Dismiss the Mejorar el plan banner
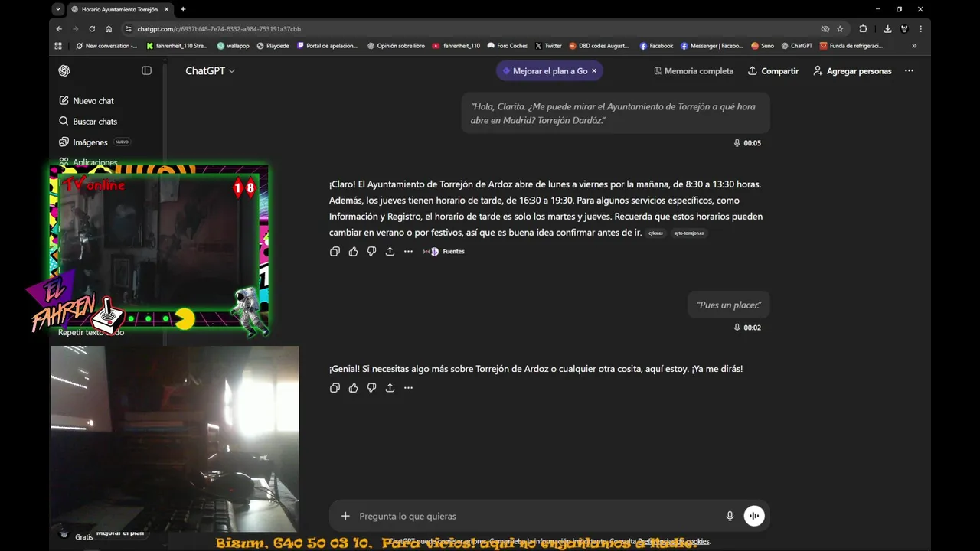Viewport: 980px width, 551px height. 594,70
